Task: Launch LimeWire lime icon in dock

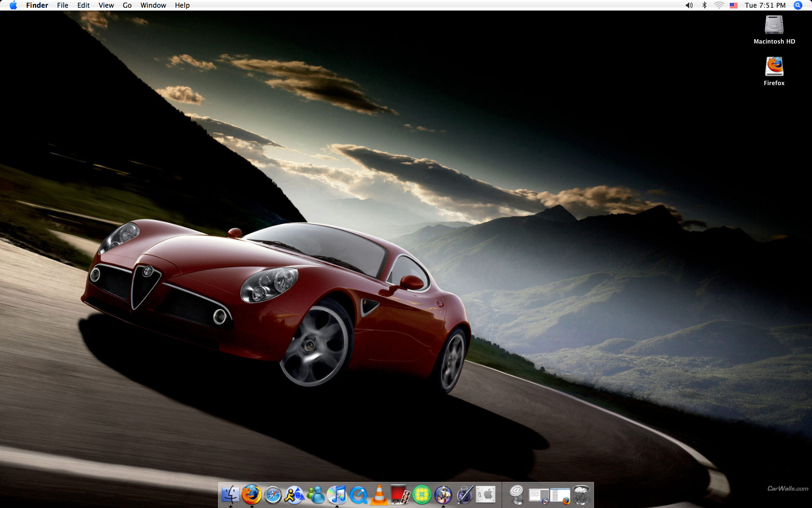Action: click(x=421, y=495)
